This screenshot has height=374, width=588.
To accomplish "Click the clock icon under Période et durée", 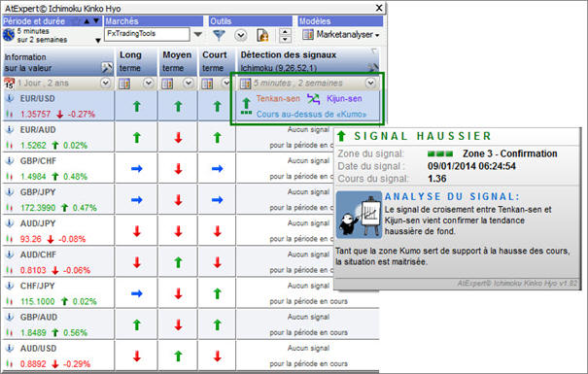I will tap(9, 35).
